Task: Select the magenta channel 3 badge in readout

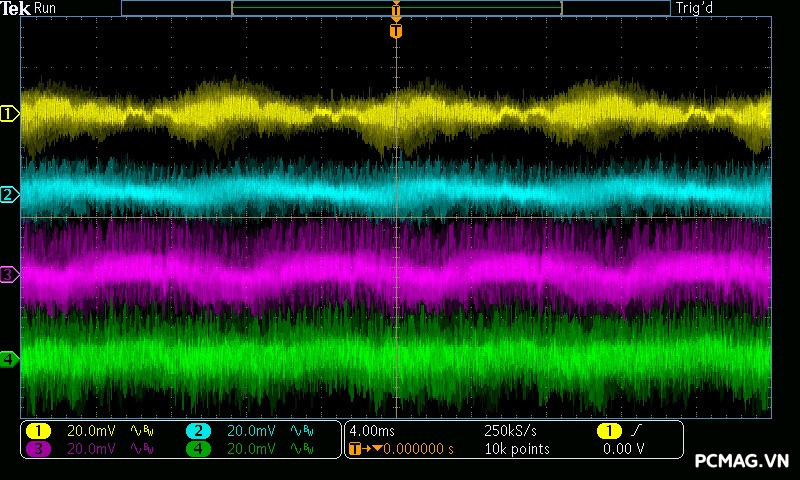Action: (x=39, y=449)
